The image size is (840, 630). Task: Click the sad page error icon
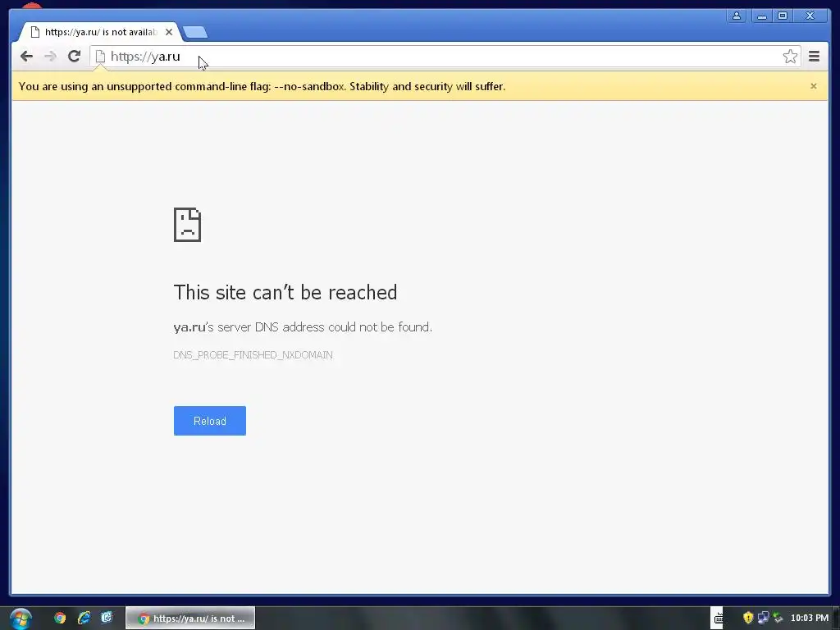click(188, 225)
